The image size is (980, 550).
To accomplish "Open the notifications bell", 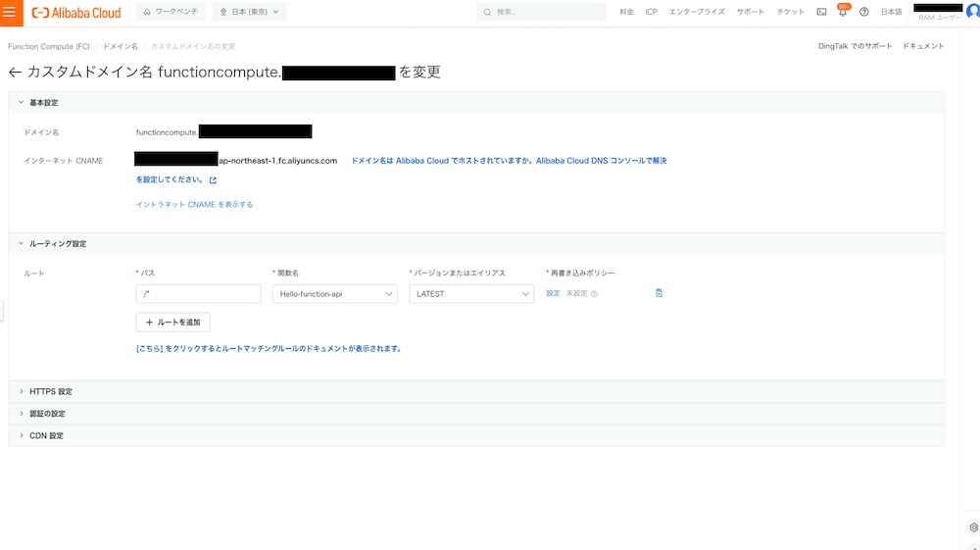I will (842, 12).
